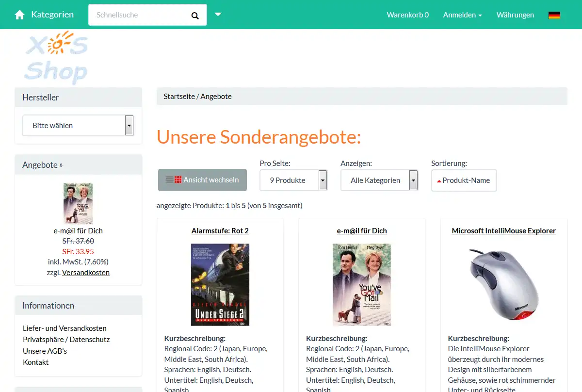This screenshot has width=582, height=392.
Task: Open the Angebote » sidebar heading
Action: [42, 165]
